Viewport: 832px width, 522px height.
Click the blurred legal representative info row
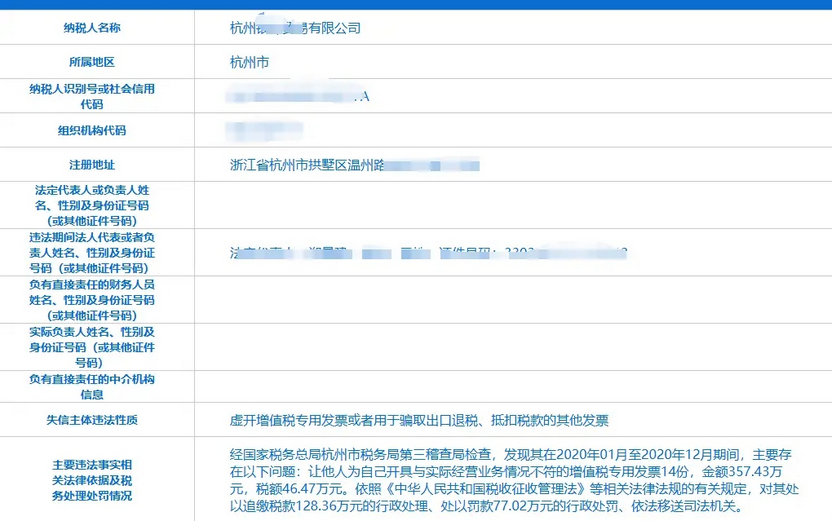pos(428,253)
